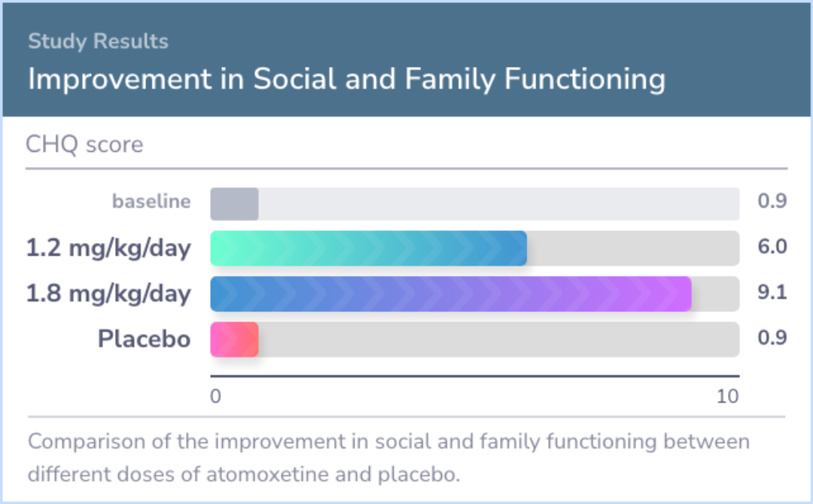Image resolution: width=813 pixels, height=504 pixels.
Task: Click the value 6.0
Action: (x=772, y=247)
